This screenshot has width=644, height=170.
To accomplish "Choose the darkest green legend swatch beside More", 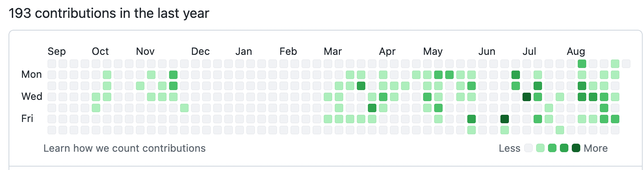I will pyautogui.click(x=576, y=148).
